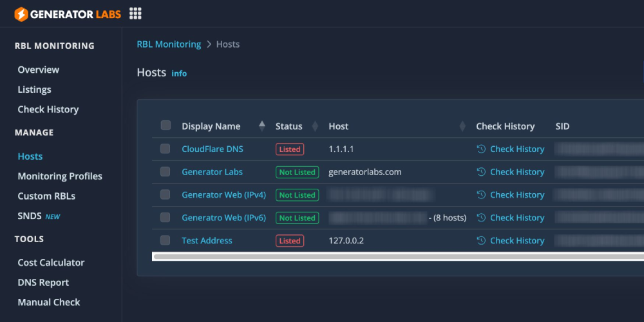Screen dimensions: 644x322
Task: Click history clock icon in Generatro Web (IPv6) row
Action: (481, 218)
